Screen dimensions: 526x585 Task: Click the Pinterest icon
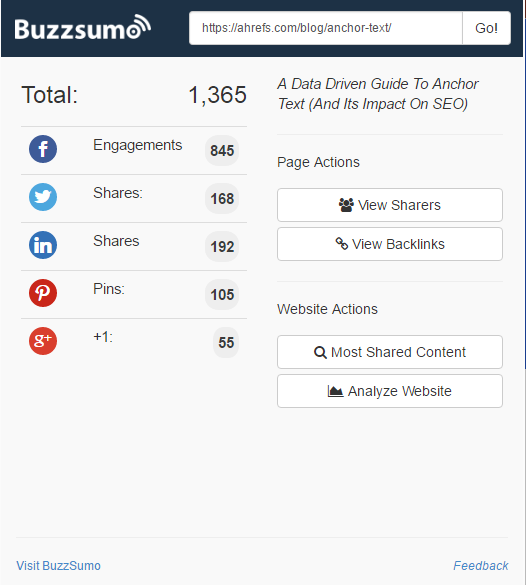pyautogui.click(x=43, y=293)
